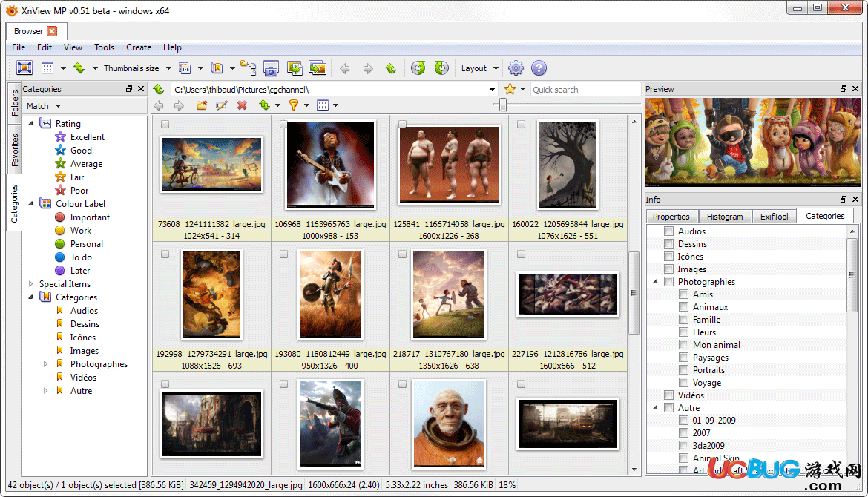The height and width of the screenshot is (497, 868).
Task: Check the Voyage category checkbox
Action: tap(684, 383)
